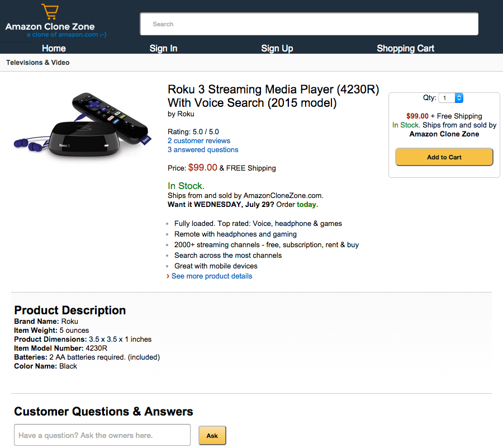
Task: Go to the Home menu item
Action: [54, 48]
